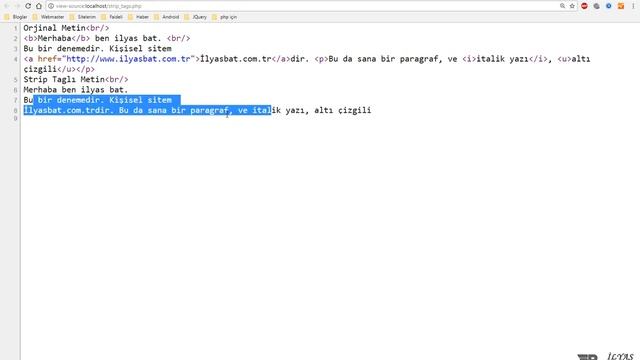Screen dimensions: 640x360
Task: Click 'Merhaba ben ilyas bat.' on line 6
Action: (76, 90)
